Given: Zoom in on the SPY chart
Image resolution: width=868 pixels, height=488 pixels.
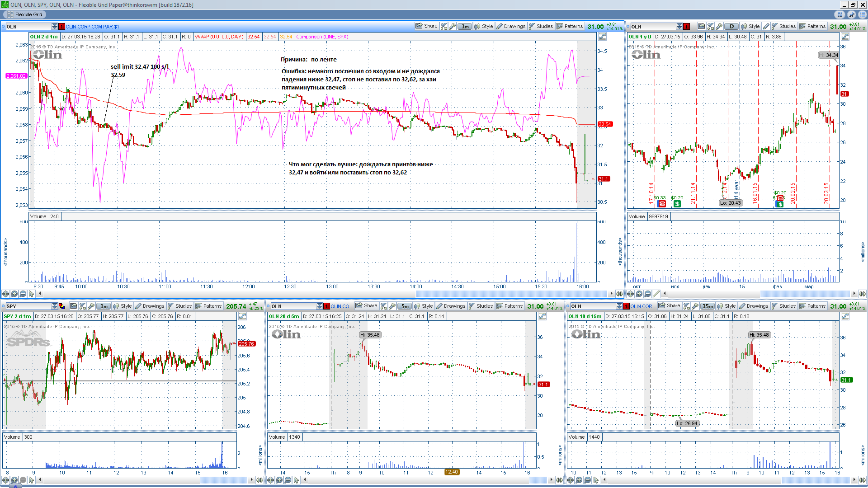Looking at the screenshot, I should click(14, 480).
